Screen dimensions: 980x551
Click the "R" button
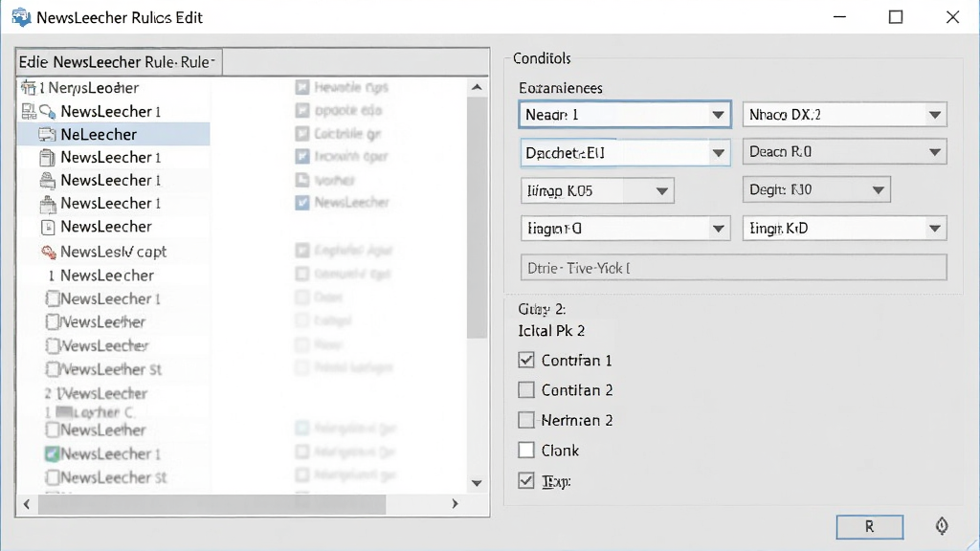point(869,527)
